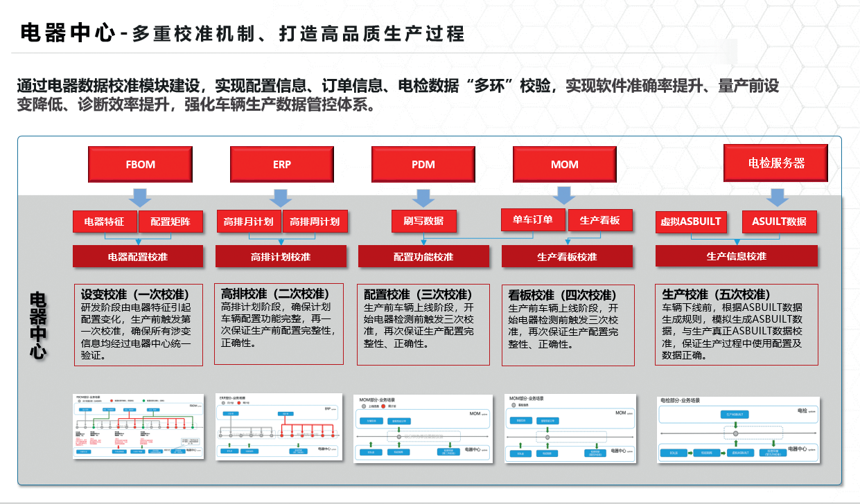This screenshot has width=860, height=504.
Task: Select the 电检服务器 red box
Action: [x=775, y=163]
